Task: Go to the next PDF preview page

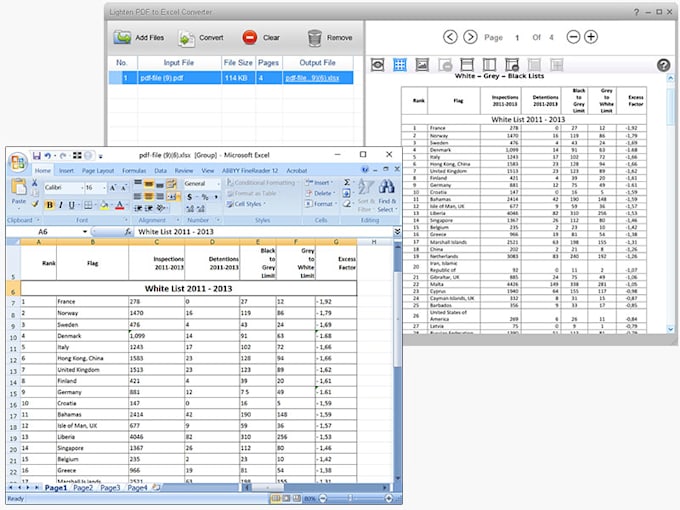Action: (469, 37)
